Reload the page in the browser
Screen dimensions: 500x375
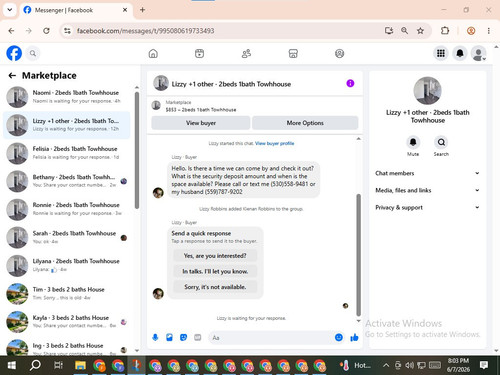[x=46, y=31]
